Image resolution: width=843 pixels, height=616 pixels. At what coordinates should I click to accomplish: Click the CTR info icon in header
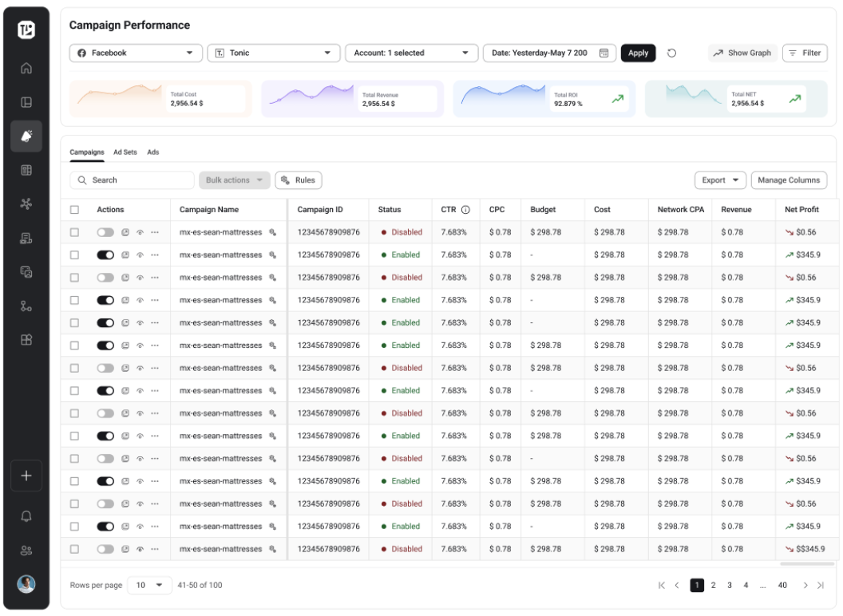[465, 210]
